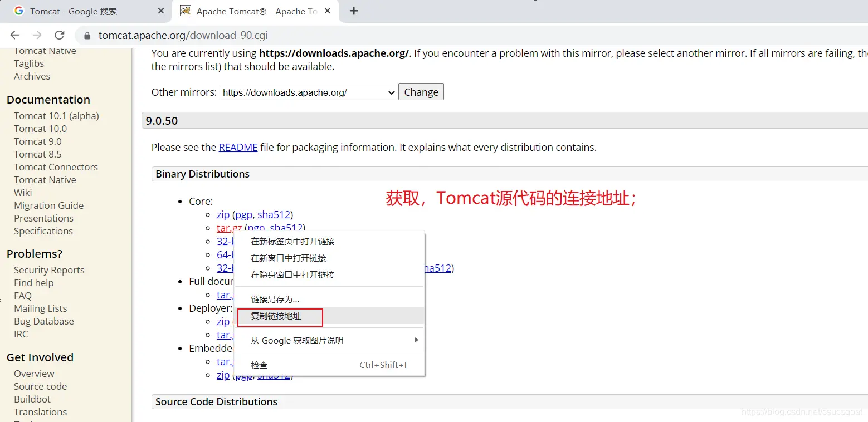The image size is (868, 422).
Task: Click the Change mirror button
Action: click(421, 92)
